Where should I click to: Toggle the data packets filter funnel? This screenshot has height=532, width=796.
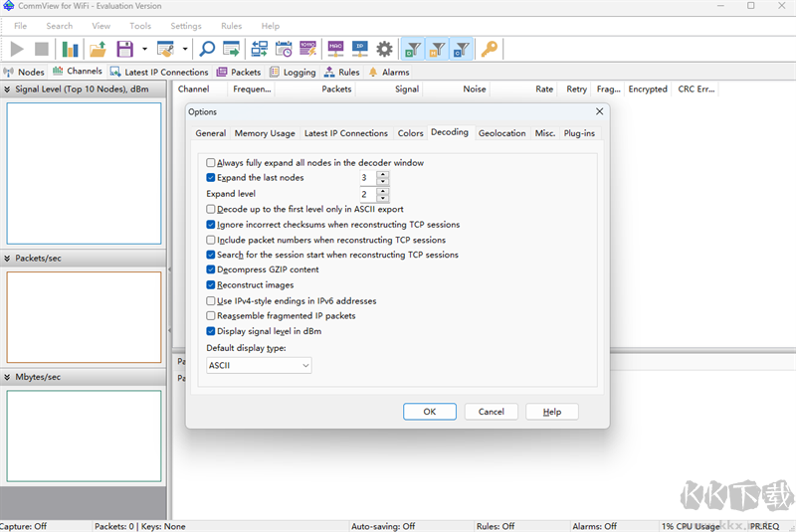(x=413, y=49)
